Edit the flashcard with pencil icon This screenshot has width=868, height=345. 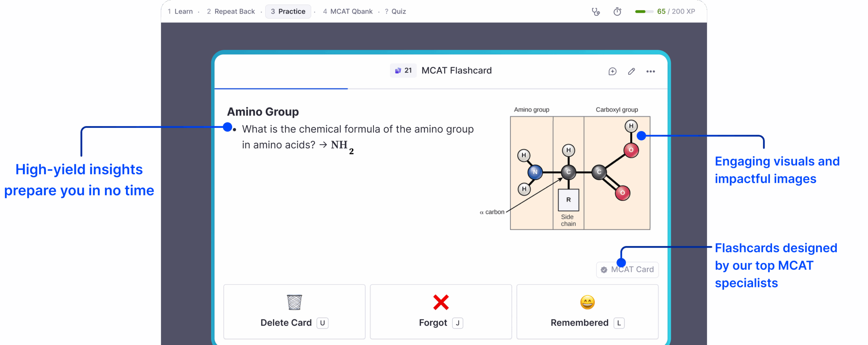pyautogui.click(x=631, y=71)
